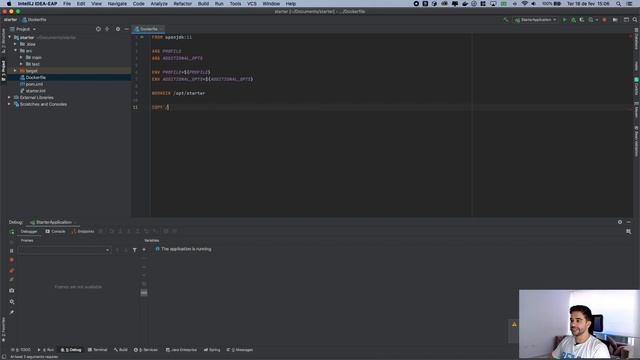Screen dimensions: 640x360
Task: Expand the .idea folder
Action: point(16,44)
